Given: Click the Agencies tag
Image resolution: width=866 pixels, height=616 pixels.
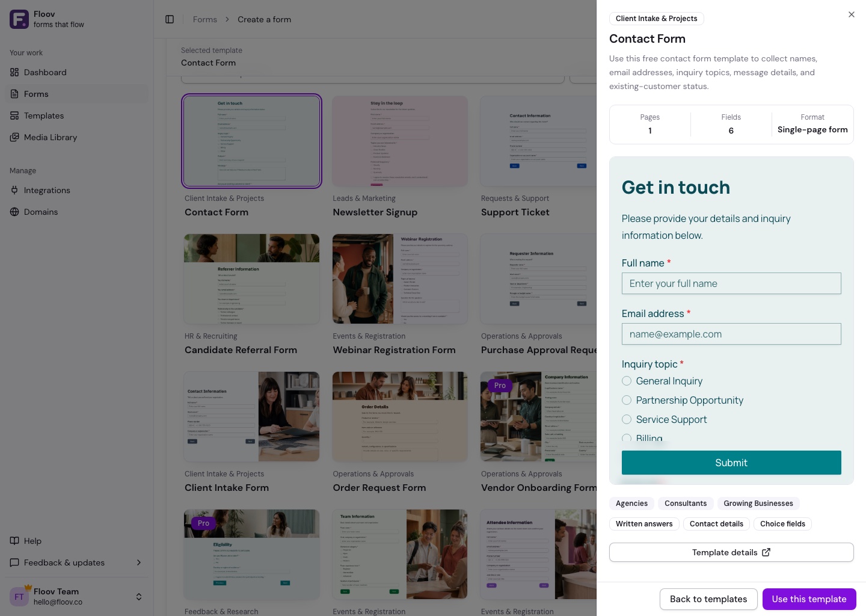Looking at the screenshot, I should tap(631, 504).
